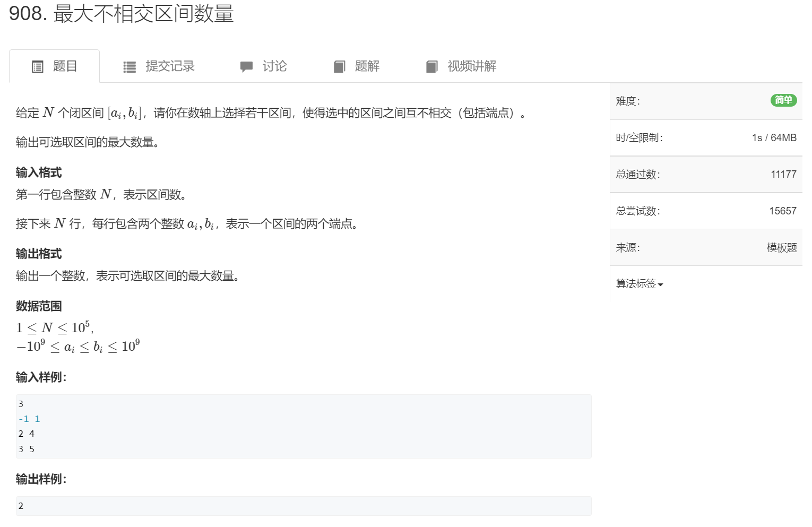Click the 题解 book icon

point(340,66)
